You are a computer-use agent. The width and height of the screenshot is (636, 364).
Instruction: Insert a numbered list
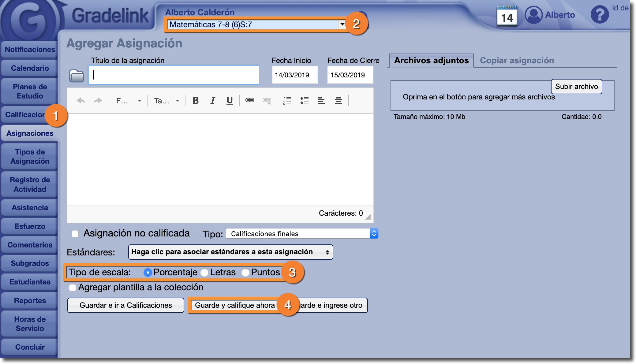[287, 101]
